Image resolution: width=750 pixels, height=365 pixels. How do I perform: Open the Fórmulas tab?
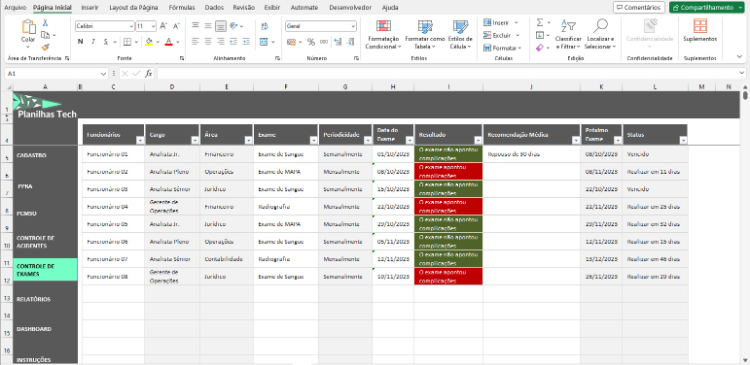coord(182,8)
